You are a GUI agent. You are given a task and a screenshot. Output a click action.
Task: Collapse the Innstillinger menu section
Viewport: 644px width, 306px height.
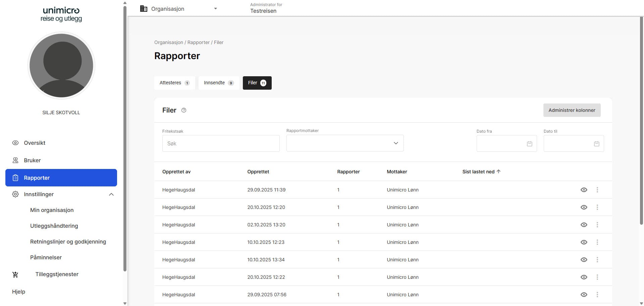pos(111,194)
